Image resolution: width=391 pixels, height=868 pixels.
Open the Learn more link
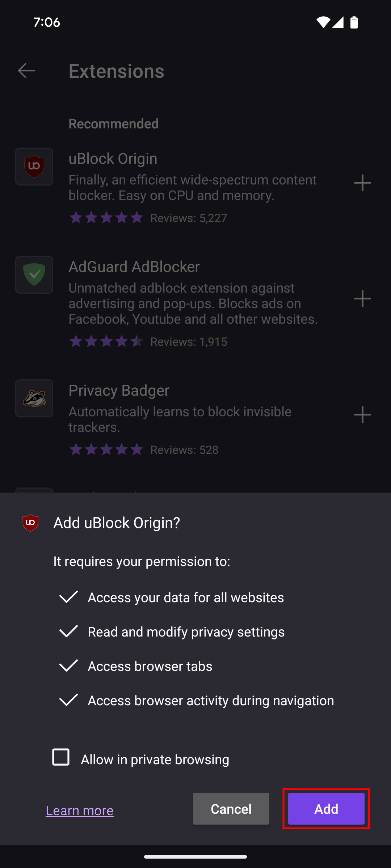pos(80,810)
